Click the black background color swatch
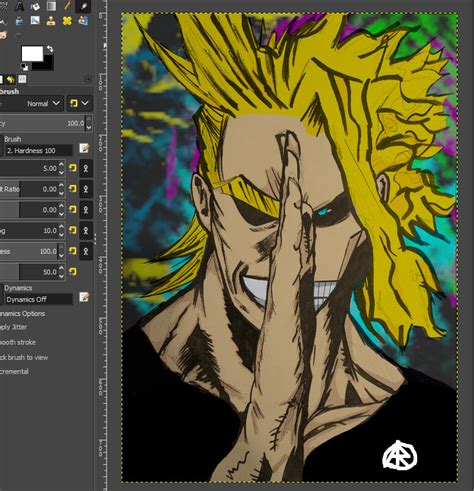The image size is (474, 491). tap(48, 63)
